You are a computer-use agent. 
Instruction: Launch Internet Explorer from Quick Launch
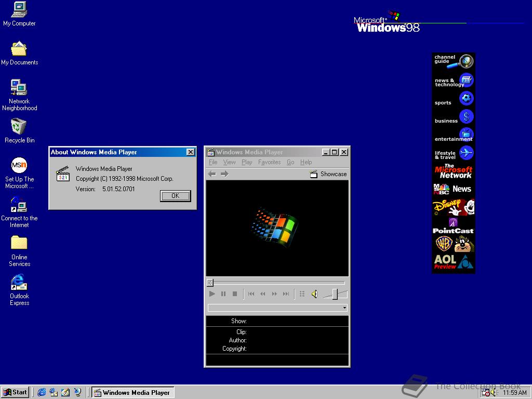tap(42, 393)
